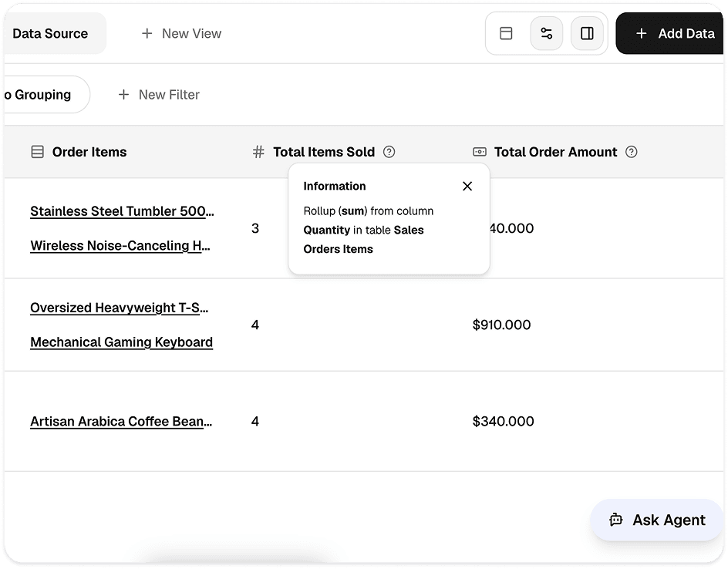Screen dimensions: 728x569
Task: Open the Stainless Steel Tumbler link
Action: tap(122, 211)
